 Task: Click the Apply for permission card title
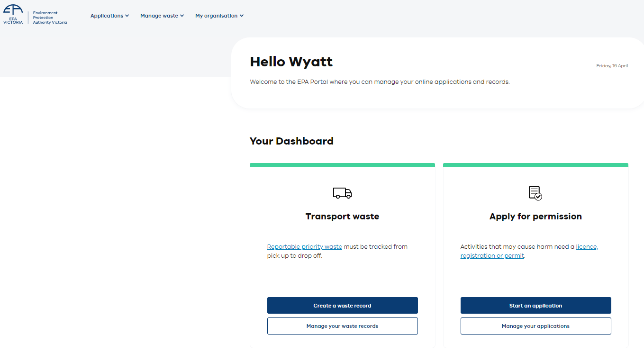[535, 217]
